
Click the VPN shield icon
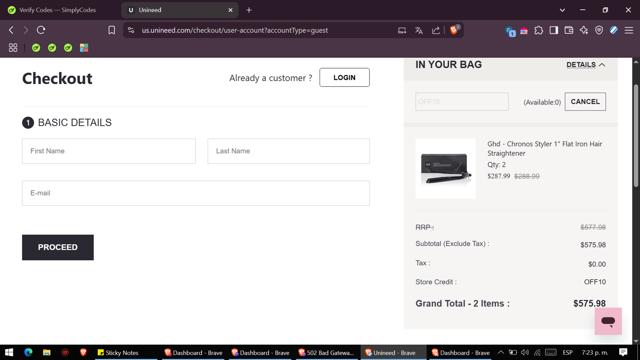[x=599, y=30]
